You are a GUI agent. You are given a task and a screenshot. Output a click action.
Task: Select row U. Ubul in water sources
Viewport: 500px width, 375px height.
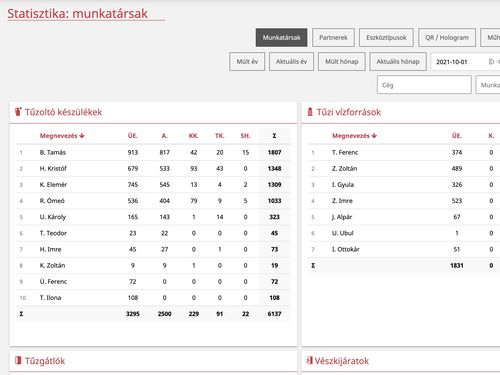coord(404,233)
